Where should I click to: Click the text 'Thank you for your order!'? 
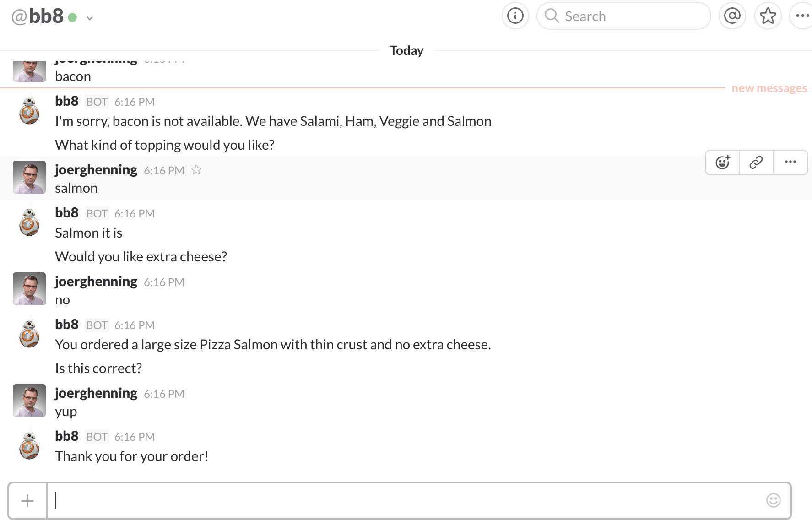pyautogui.click(x=132, y=456)
